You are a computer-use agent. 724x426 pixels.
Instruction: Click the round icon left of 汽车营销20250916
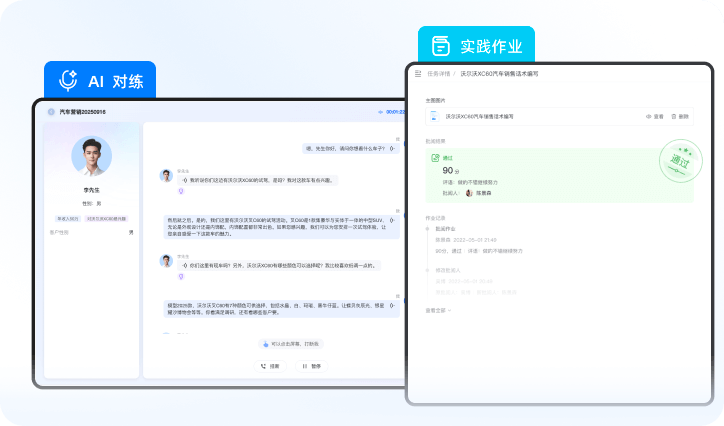tap(51, 112)
